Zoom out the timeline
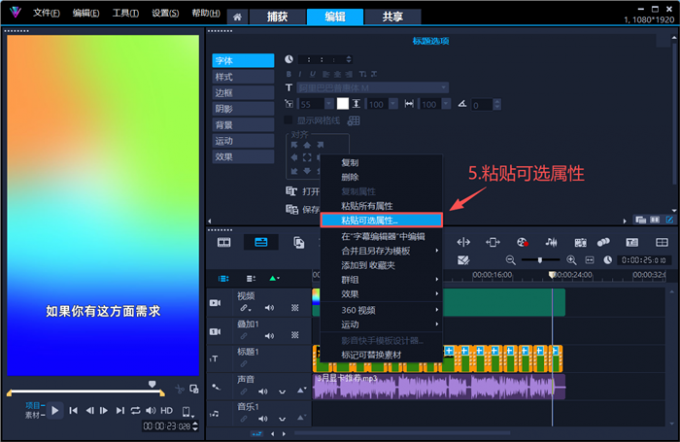Screen dimensions: 680x442 pos(510,260)
